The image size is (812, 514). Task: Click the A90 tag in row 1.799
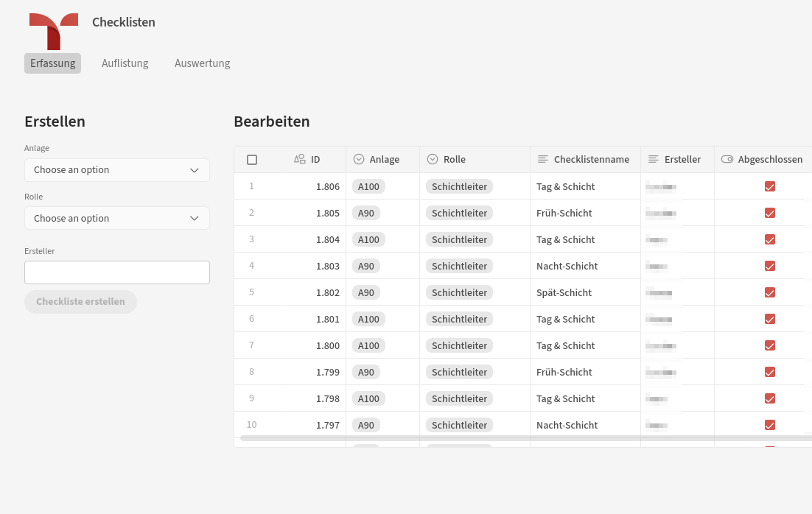pyautogui.click(x=366, y=372)
